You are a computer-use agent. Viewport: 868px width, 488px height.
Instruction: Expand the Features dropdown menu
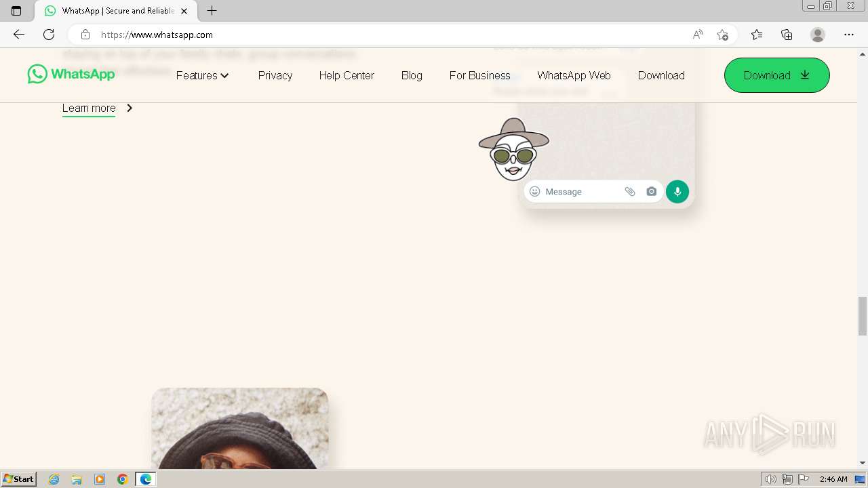pyautogui.click(x=203, y=75)
